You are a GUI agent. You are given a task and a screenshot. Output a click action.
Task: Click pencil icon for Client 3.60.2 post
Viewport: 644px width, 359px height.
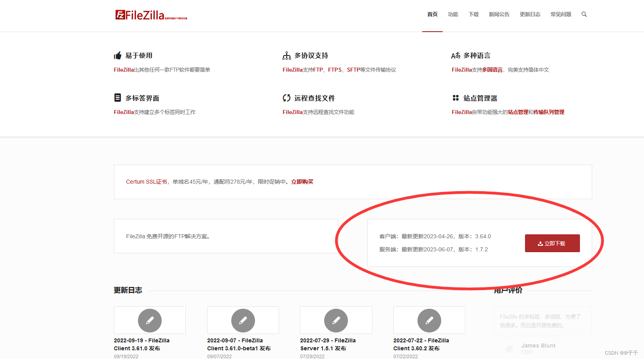tap(429, 321)
